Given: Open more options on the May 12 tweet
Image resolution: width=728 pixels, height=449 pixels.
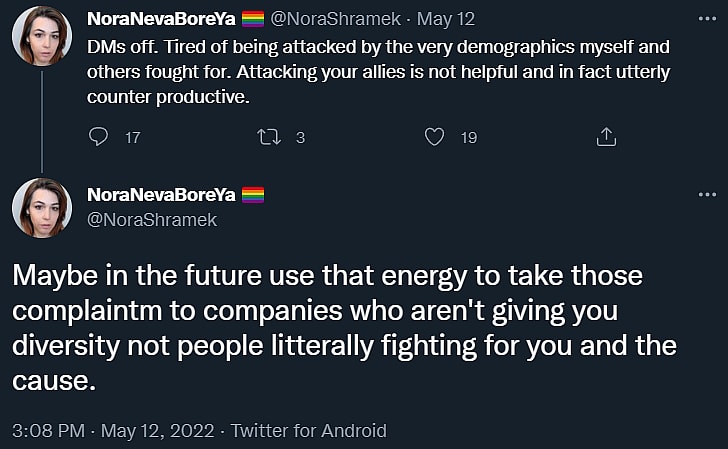Looking at the screenshot, I should [707, 20].
